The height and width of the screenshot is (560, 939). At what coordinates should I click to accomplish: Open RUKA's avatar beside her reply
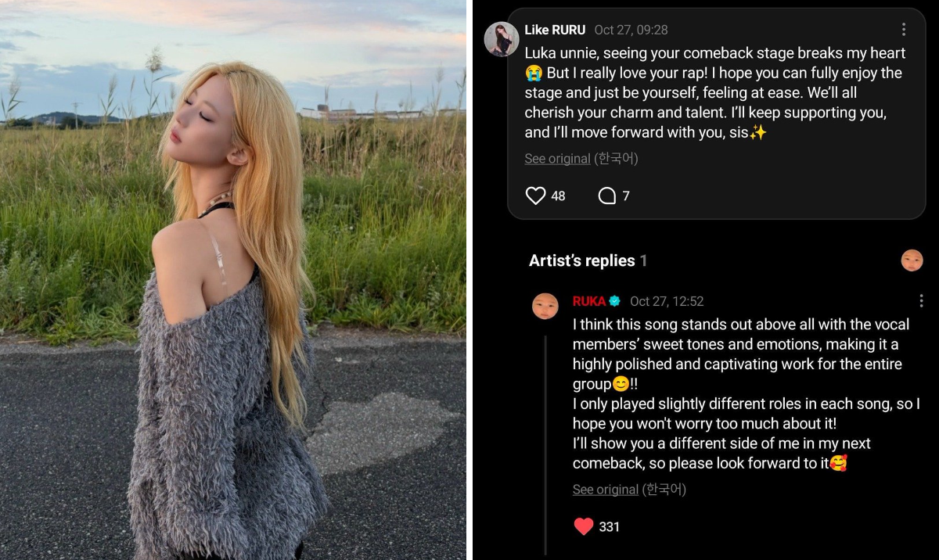(x=545, y=305)
